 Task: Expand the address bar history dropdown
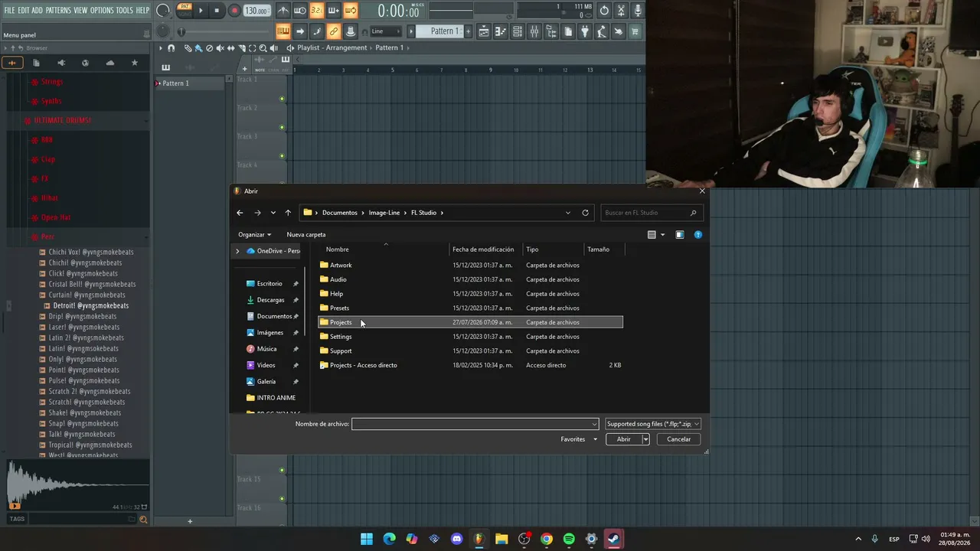click(x=568, y=213)
